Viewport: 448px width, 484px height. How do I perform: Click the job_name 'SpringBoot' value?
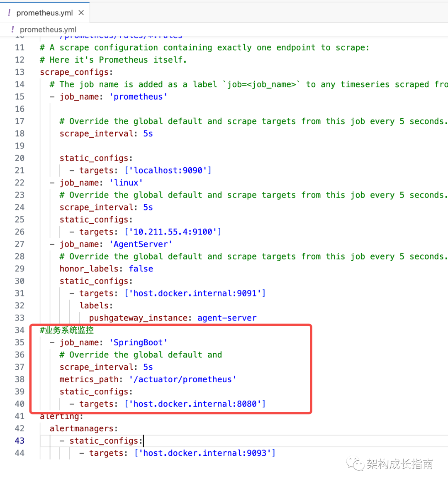click(138, 342)
